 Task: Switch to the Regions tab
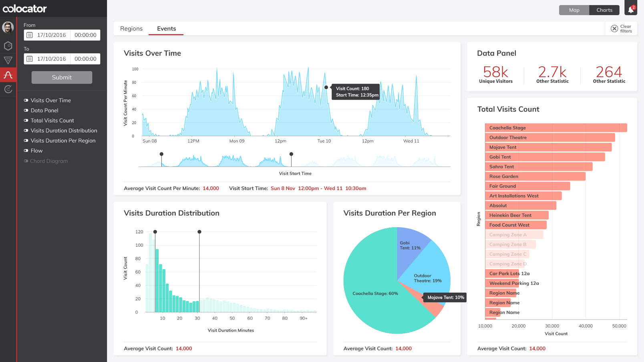point(131,28)
